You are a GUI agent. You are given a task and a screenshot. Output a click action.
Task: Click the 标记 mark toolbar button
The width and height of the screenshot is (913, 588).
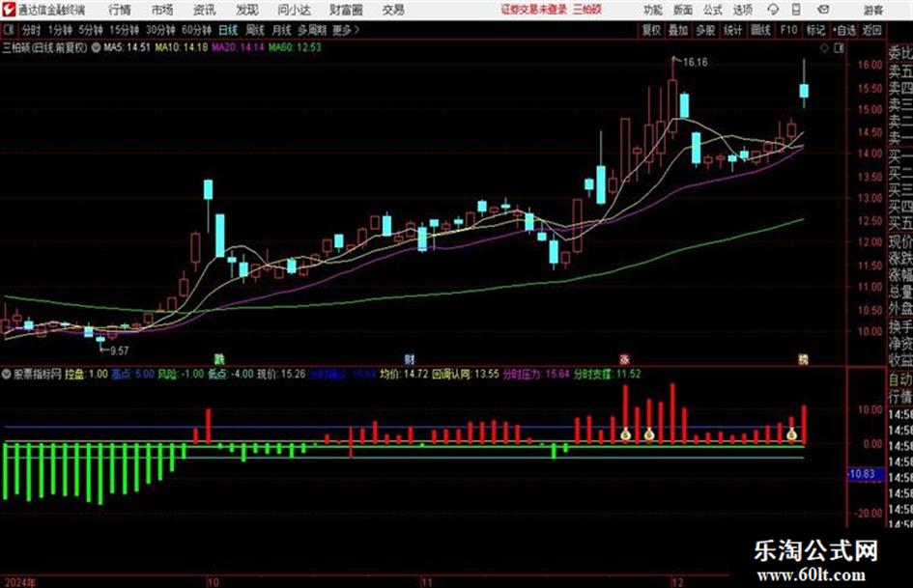pyautogui.click(x=815, y=30)
